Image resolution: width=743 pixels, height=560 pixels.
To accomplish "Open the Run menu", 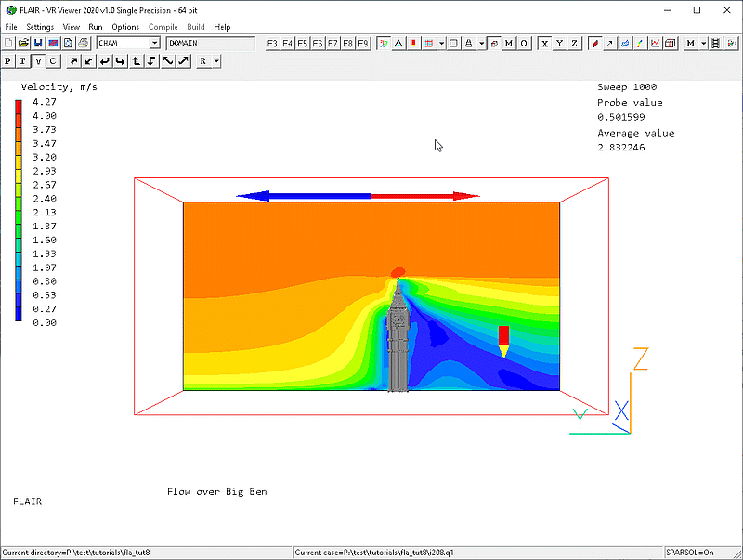I will 96,27.
